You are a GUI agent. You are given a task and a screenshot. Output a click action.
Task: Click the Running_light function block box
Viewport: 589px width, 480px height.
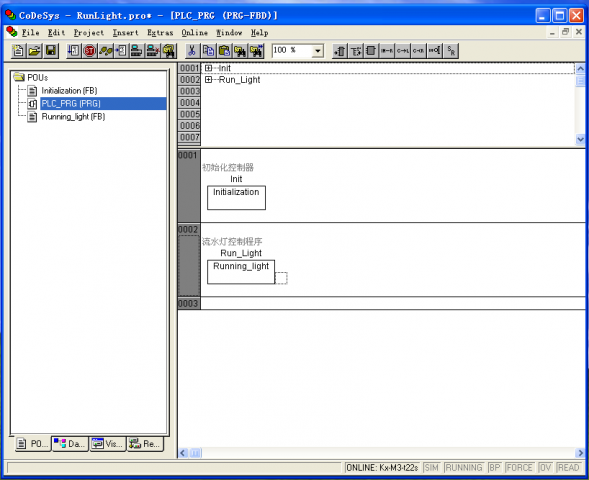[x=241, y=272]
